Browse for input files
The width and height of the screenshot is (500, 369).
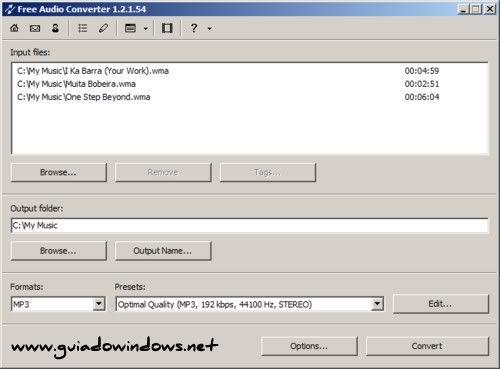coord(59,172)
